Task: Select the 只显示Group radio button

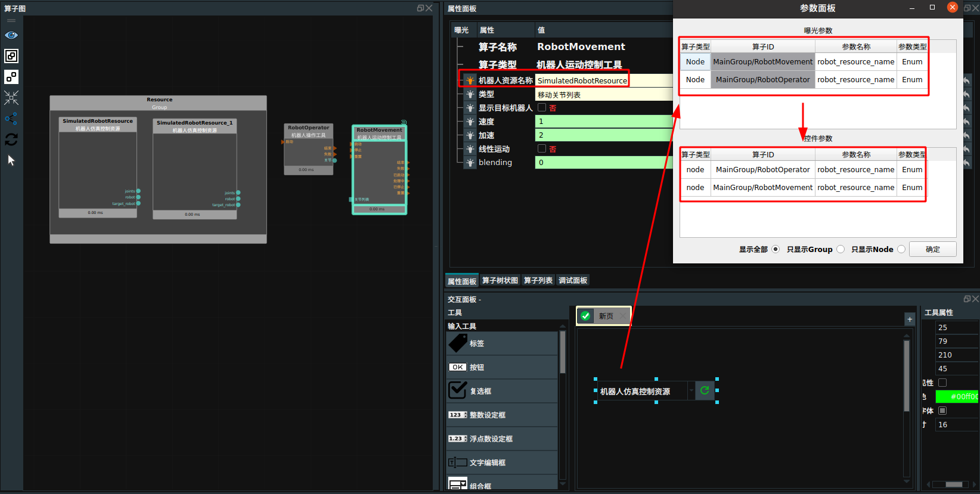Action: point(841,249)
